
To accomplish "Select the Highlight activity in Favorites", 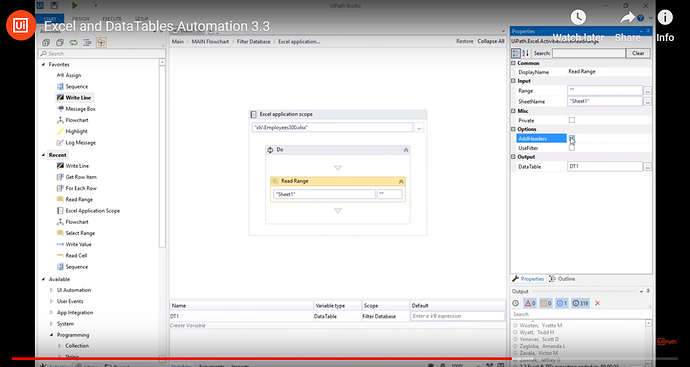I will click(x=72, y=131).
